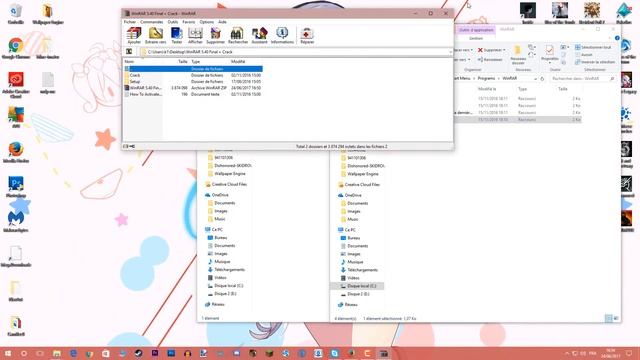This screenshot has height=360, width=640.
Task: Open the Outils d'application ribbon tab
Action: [x=476, y=30]
